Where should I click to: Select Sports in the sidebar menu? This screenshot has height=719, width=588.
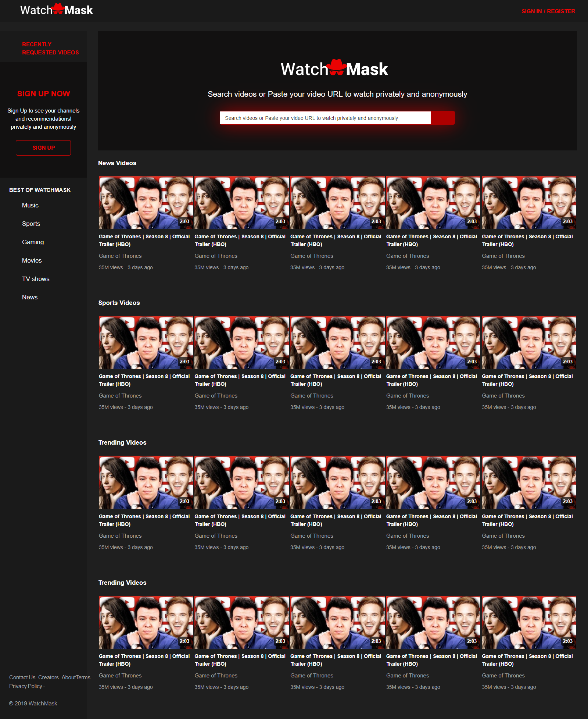coord(31,224)
